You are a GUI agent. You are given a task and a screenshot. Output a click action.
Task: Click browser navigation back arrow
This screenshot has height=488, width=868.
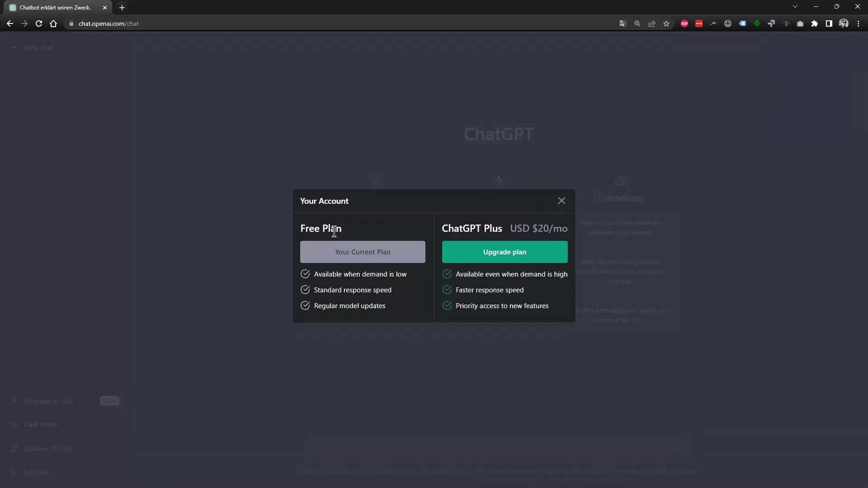(x=10, y=23)
